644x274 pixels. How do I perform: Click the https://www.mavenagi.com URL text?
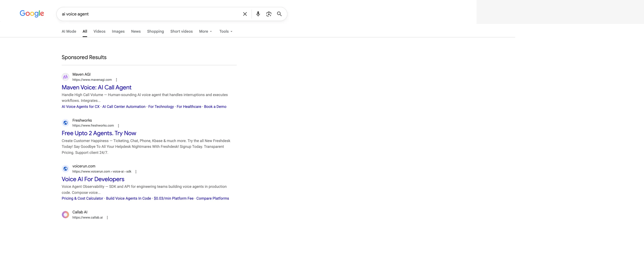(x=92, y=80)
